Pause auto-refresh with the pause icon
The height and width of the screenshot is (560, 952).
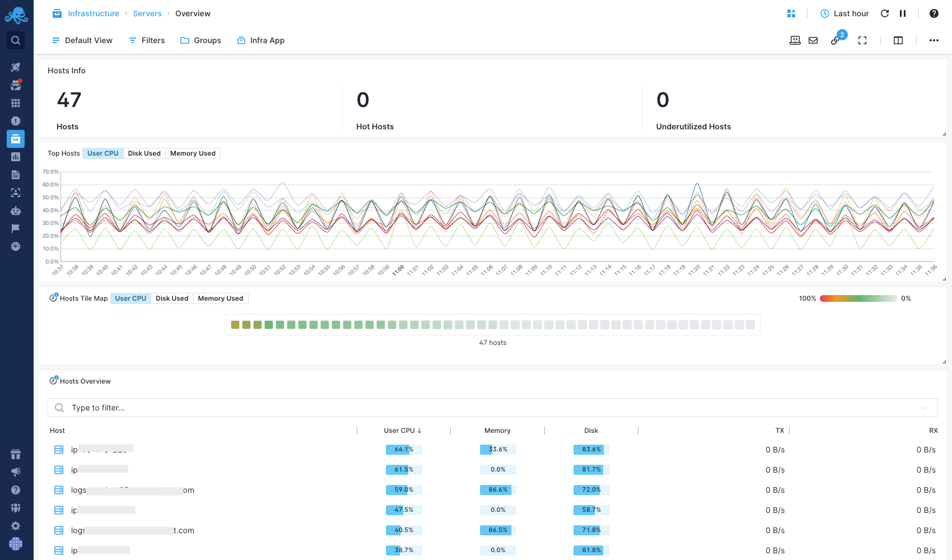(x=903, y=13)
